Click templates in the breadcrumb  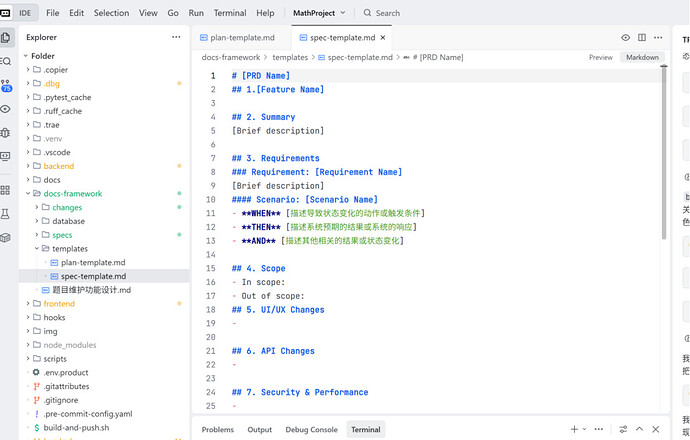(x=290, y=57)
